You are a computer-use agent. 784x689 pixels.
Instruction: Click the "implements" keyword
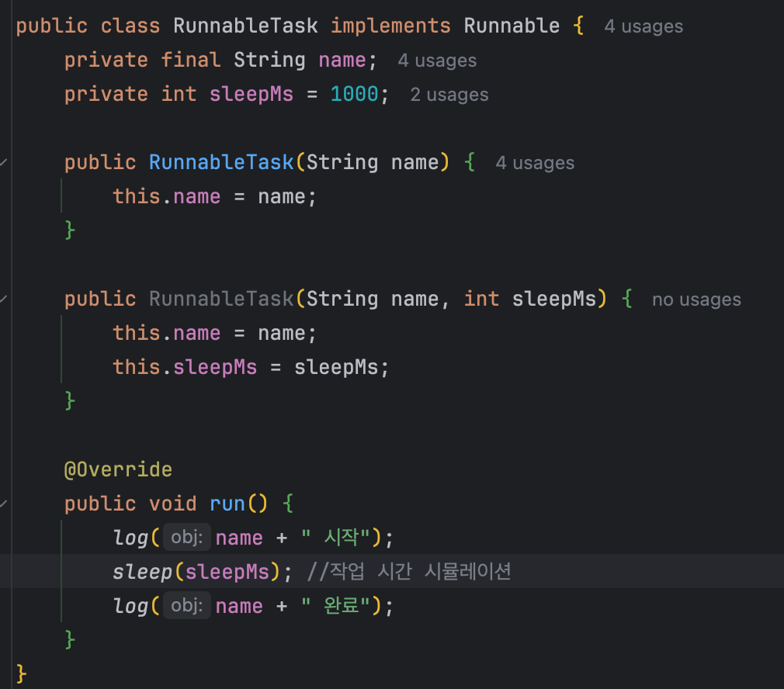pos(390,26)
